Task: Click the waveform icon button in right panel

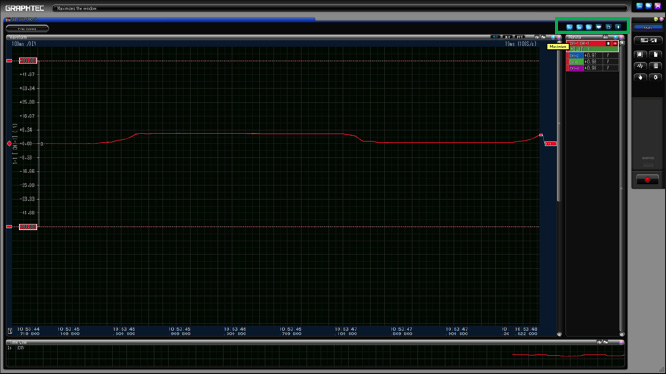Action: 641,66
